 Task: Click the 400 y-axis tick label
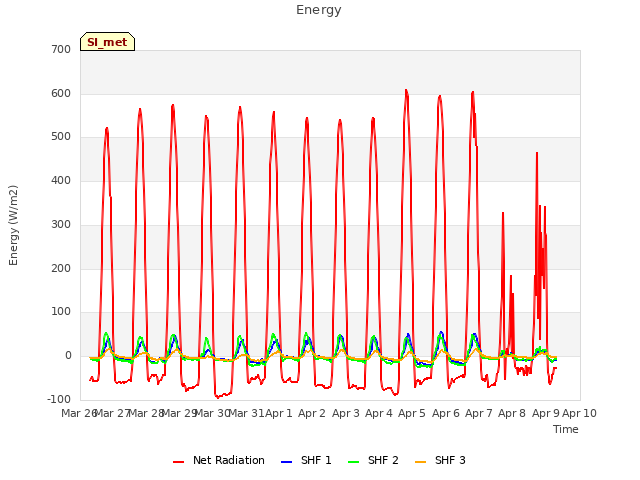tap(61, 180)
